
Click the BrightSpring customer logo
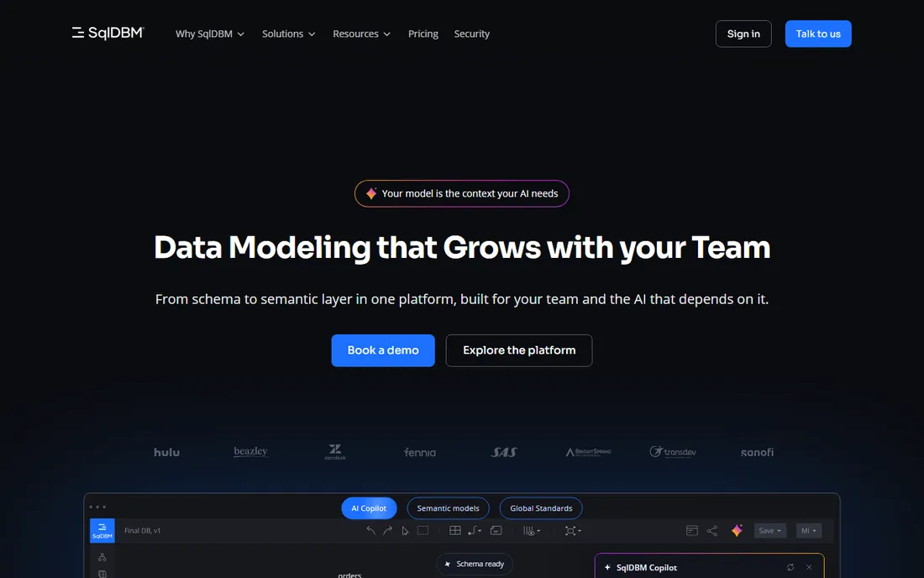click(x=588, y=452)
